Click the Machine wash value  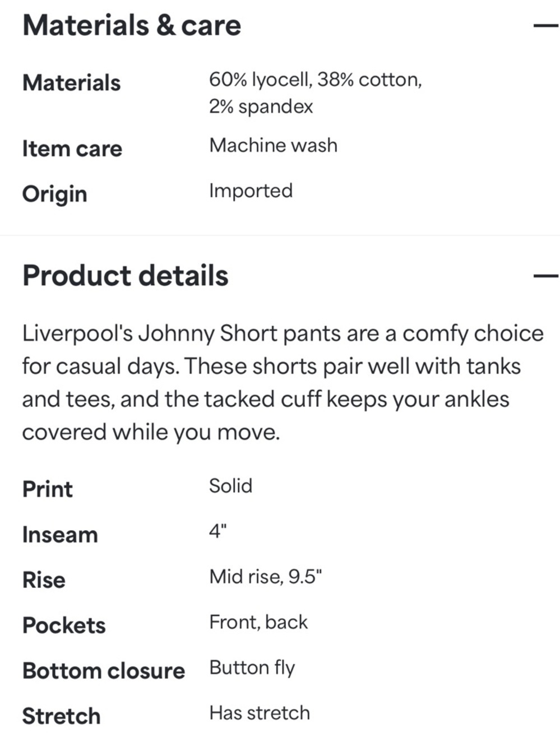pyautogui.click(x=273, y=146)
